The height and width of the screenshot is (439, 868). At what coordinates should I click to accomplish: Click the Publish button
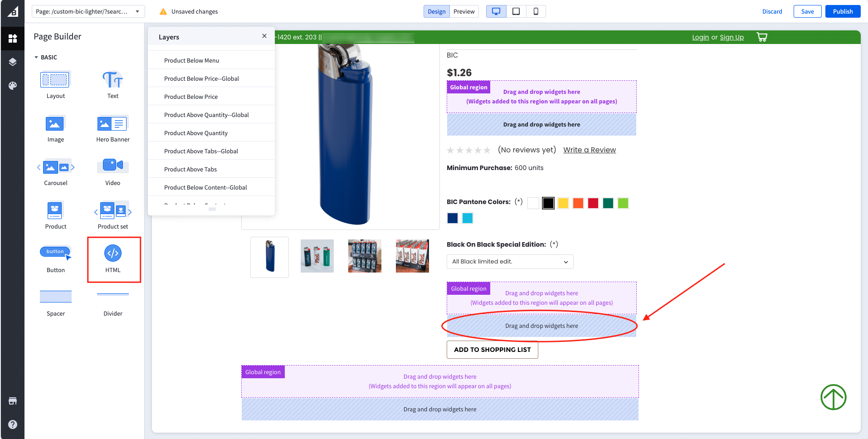click(x=843, y=11)
